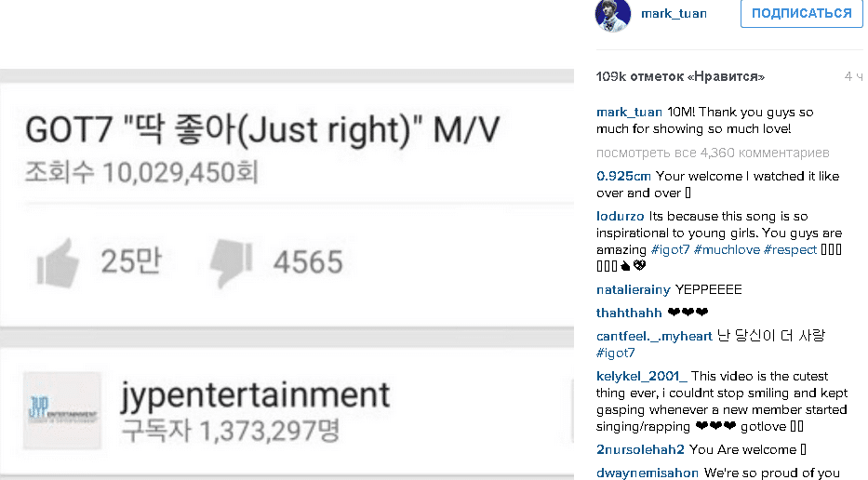Open jypentertainment channel logo thumbnail

62,411
